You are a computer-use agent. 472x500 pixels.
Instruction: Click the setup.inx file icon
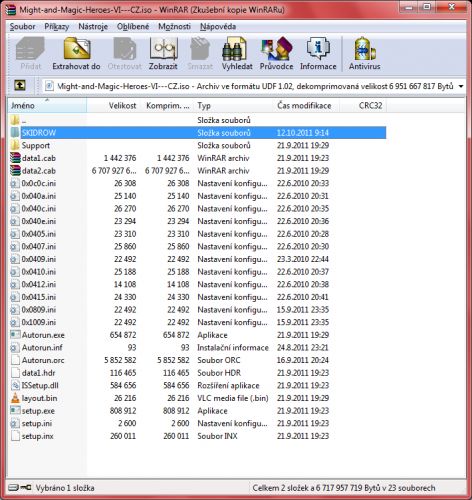click(15, 436)
